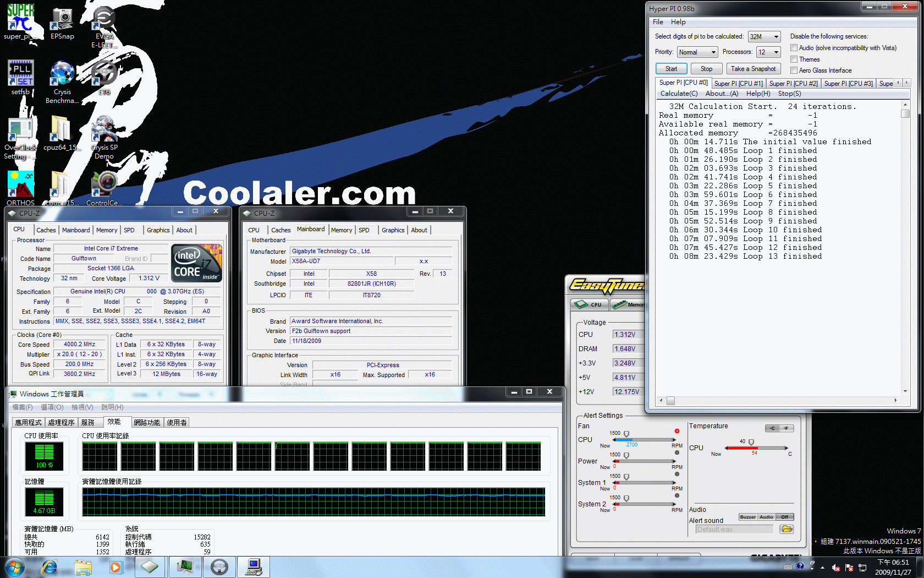Open Windows Explorer from the taskbar
Viewport: 924px width, 578px height.
(83, 567)
